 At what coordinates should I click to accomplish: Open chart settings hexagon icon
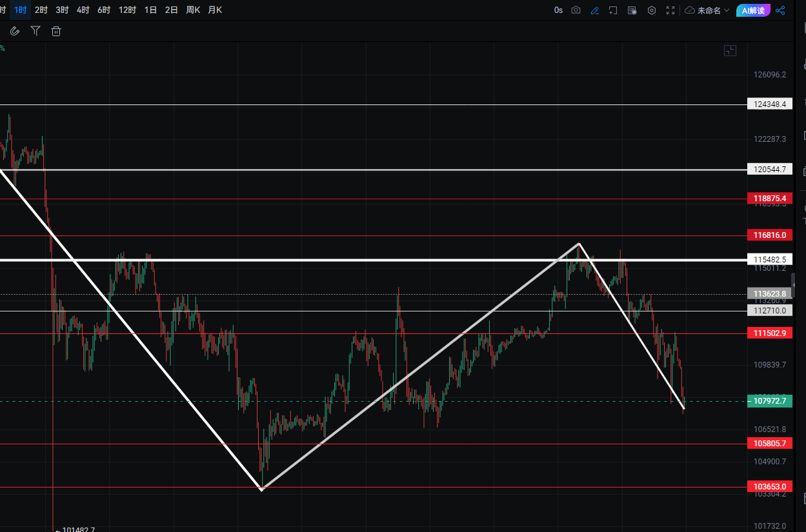652,10
